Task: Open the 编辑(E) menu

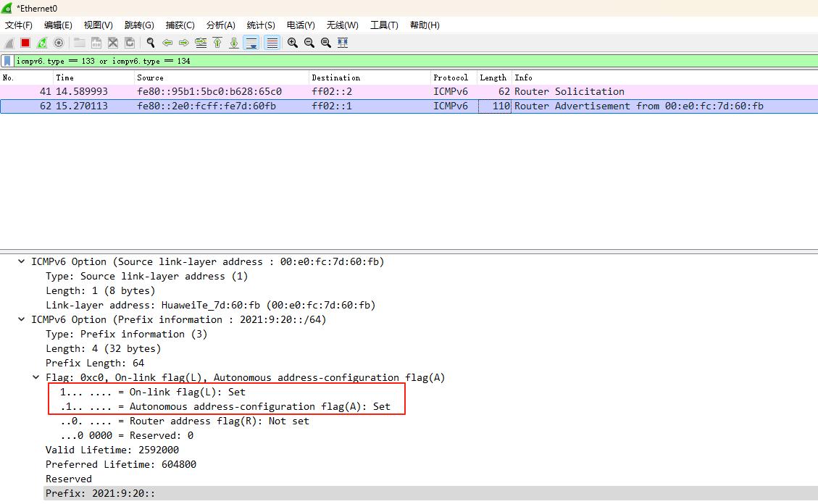Action: coord(58,25)
